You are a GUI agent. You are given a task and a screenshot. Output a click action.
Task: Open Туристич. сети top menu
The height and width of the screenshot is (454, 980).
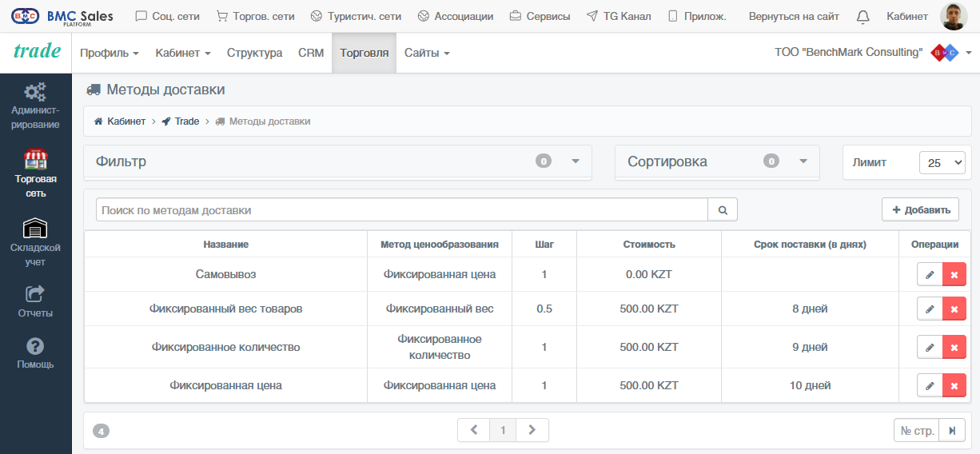click(x=356, y=16)
